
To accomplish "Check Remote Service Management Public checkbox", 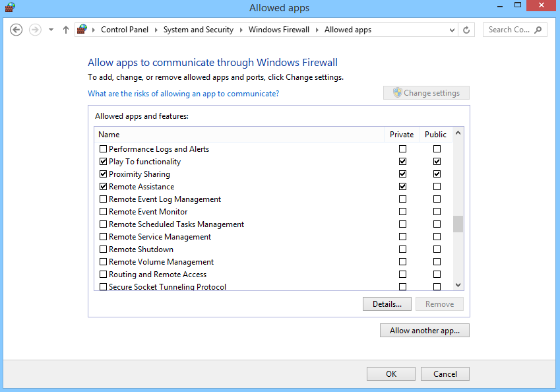I will (x=437, y=236).
